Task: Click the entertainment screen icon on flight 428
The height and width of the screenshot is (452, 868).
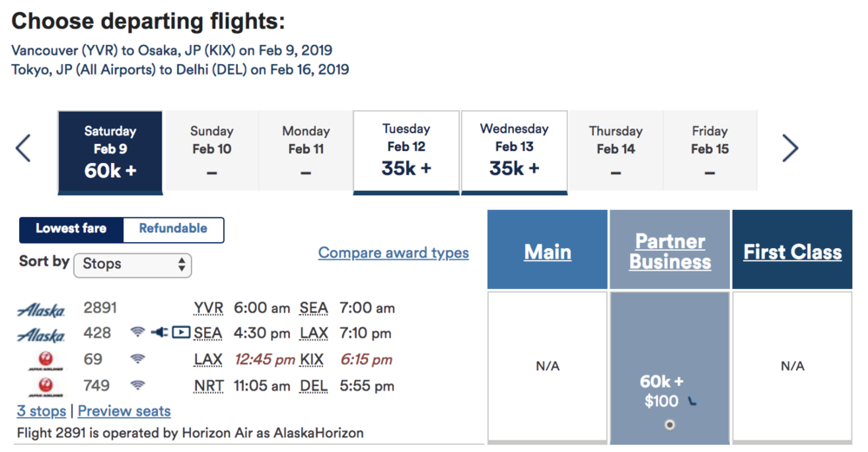Action: tap(181, 332)
